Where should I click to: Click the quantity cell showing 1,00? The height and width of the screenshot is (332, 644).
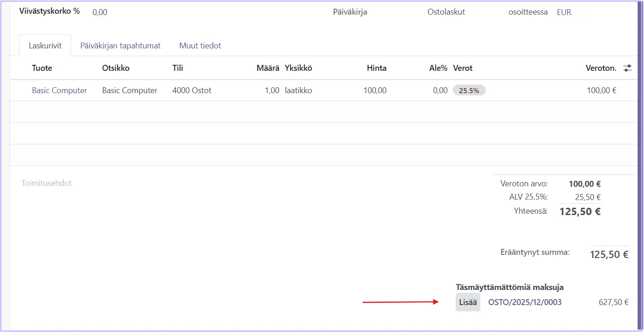pos(272,90)
